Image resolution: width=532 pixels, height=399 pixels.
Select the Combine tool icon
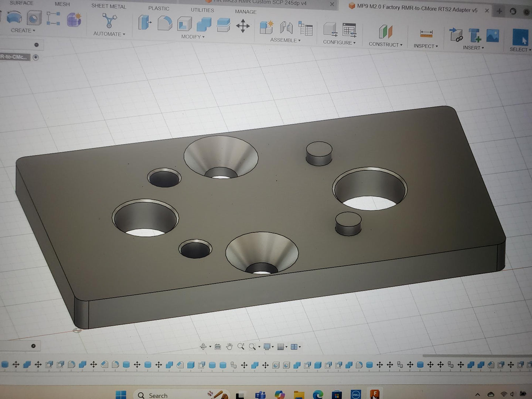pyautogui.click(x=204, y=25)
